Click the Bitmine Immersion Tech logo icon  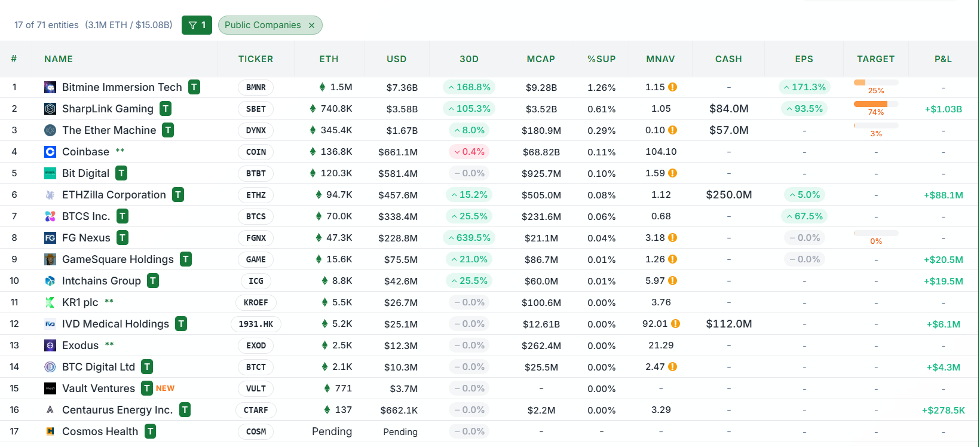tap(50, 87)
